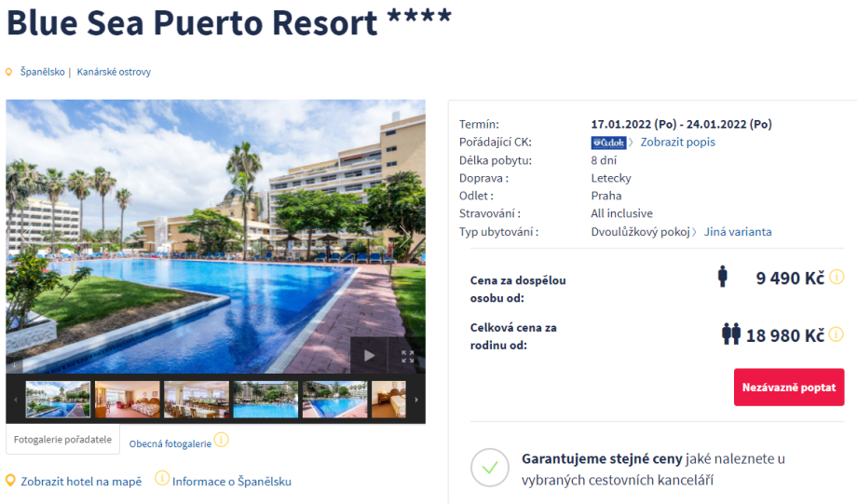857x504 pixels.
Task: Click the Čedok tour operator logo
Action: click(608, 143)
